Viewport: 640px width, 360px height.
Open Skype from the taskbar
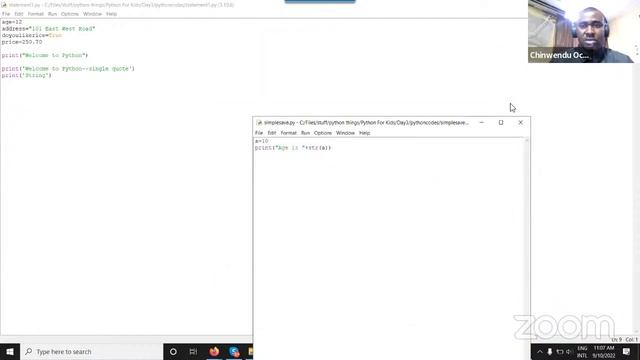pyautogui.click(x=234, y=351)
